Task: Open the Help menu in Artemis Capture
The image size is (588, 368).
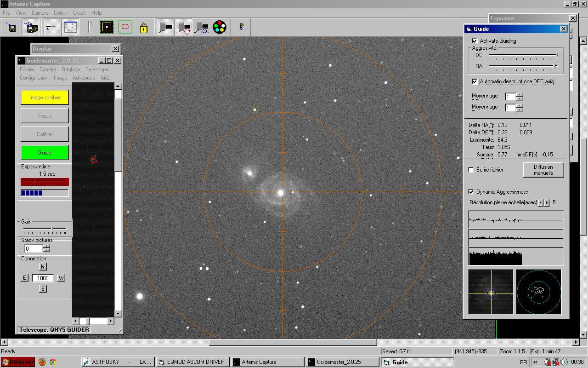Action: click(96, 13)
